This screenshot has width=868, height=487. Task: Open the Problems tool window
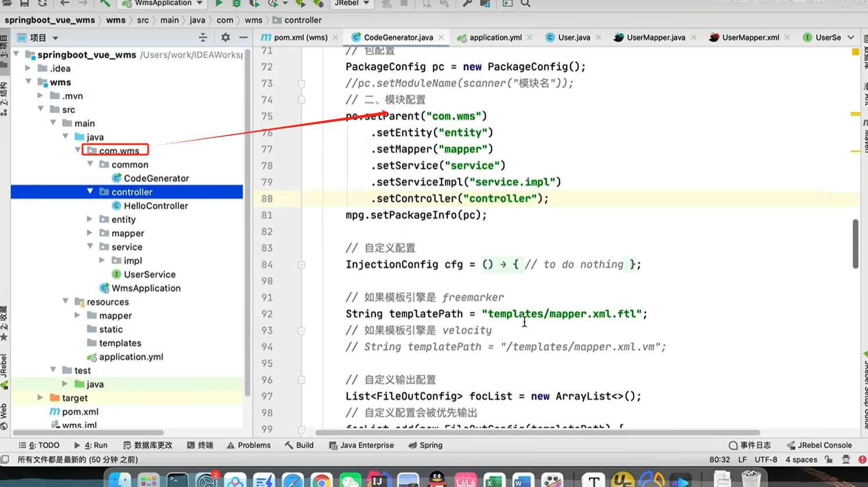[x=249, y=445]
